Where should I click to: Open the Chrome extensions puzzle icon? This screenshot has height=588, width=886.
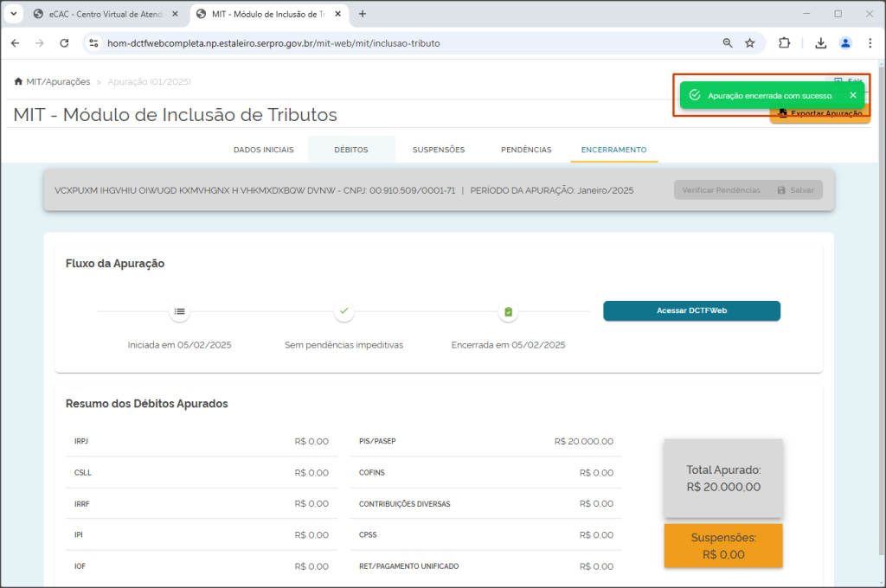784,43
